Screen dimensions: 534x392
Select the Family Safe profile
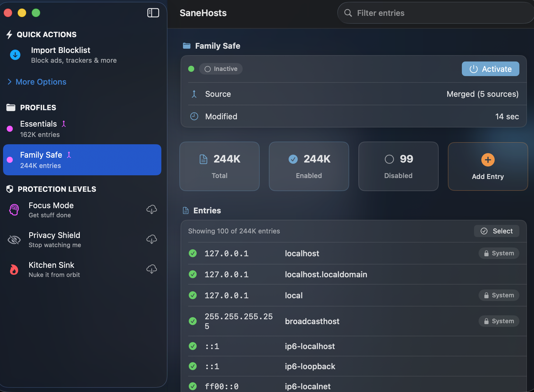pos(82,160)
